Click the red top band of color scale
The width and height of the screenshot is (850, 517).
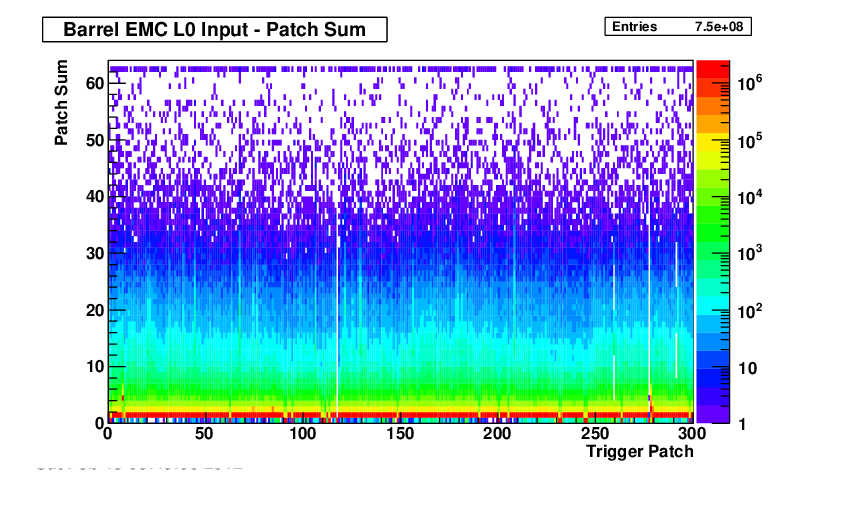coord(712,70)
